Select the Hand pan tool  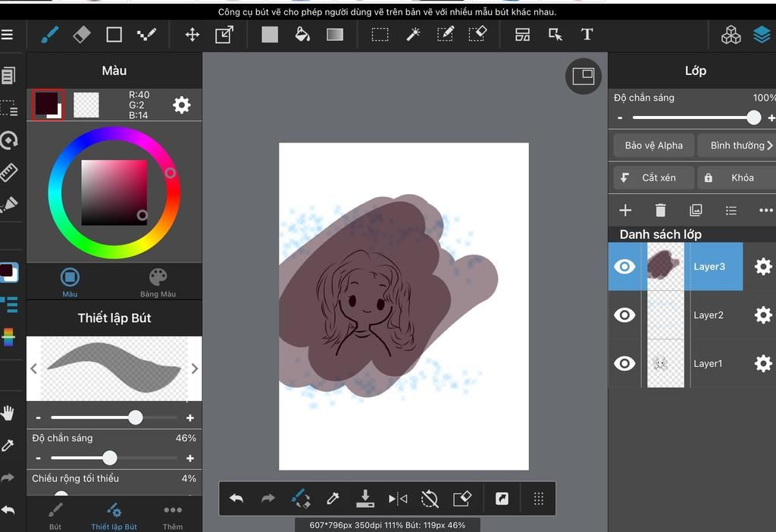[x=8, y=413]
